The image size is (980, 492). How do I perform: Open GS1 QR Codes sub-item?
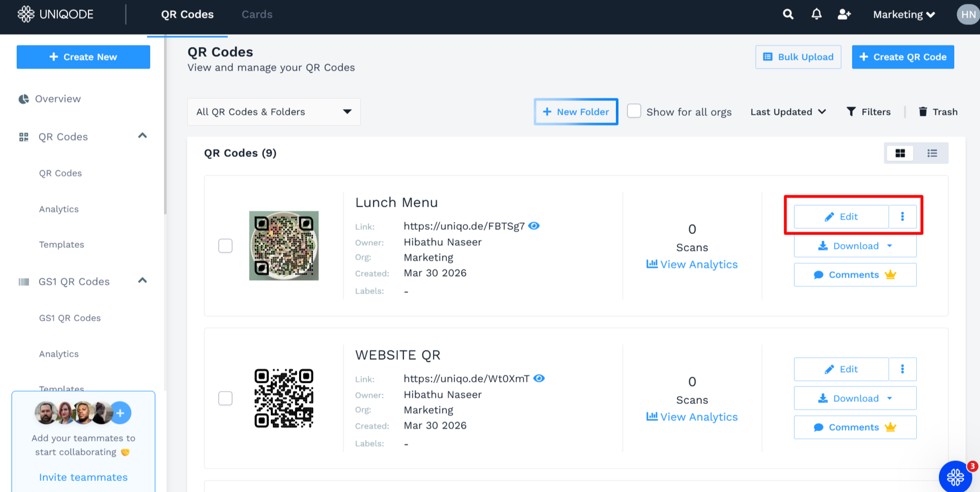point(70,318)
